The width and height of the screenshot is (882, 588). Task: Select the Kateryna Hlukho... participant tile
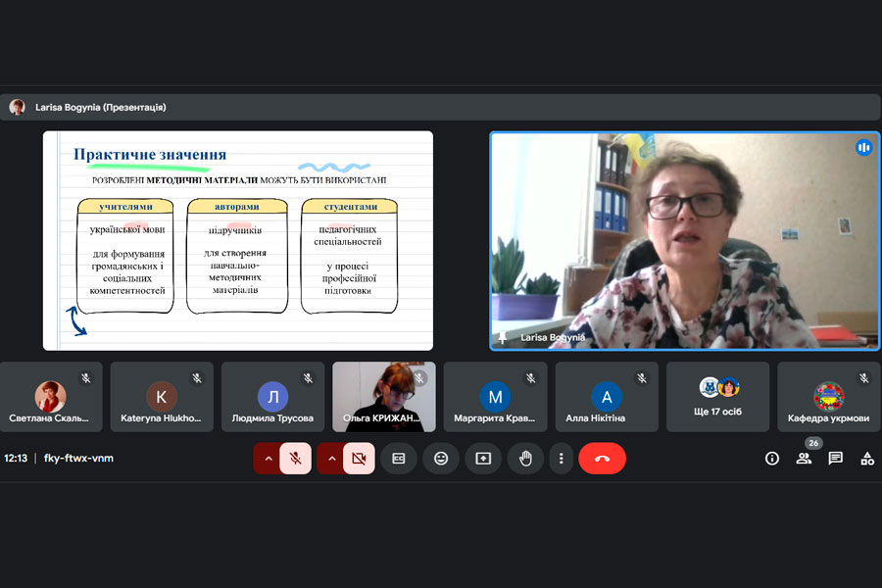(x=162, y=397)
